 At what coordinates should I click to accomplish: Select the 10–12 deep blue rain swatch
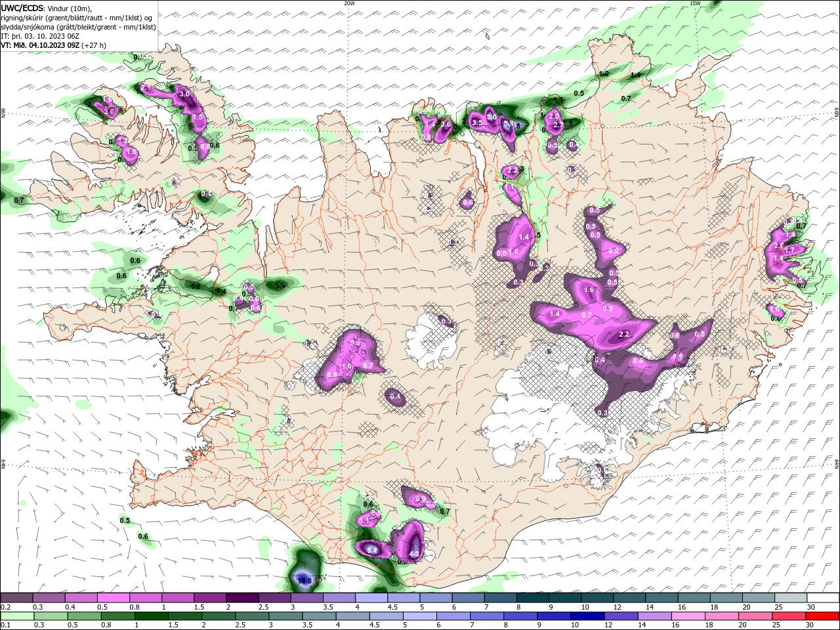click(588, 616)
